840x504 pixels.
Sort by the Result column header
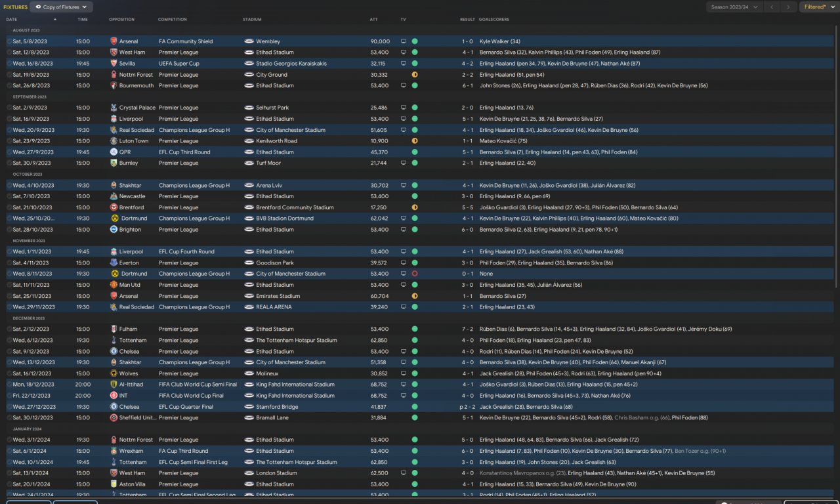pyautogui.click(x=467, y=20)
